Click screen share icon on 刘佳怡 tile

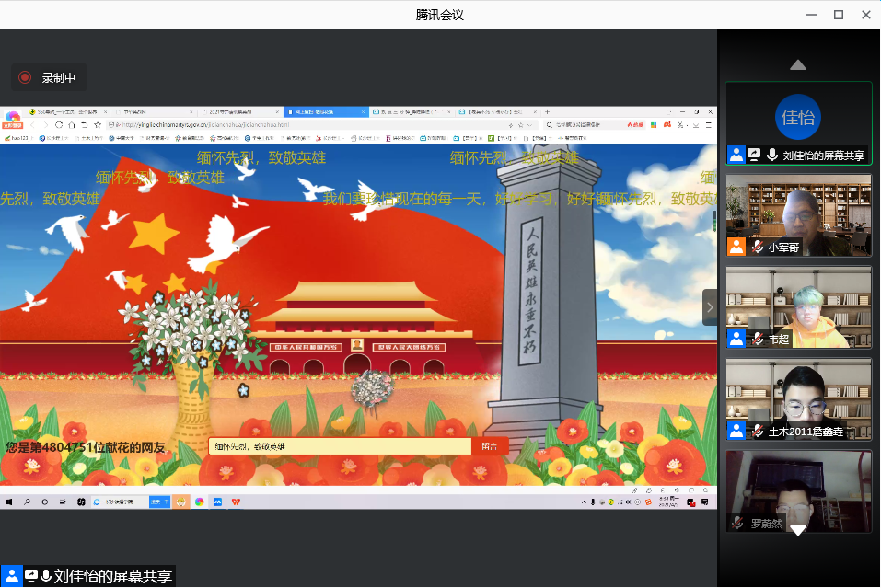coord(753,156)
